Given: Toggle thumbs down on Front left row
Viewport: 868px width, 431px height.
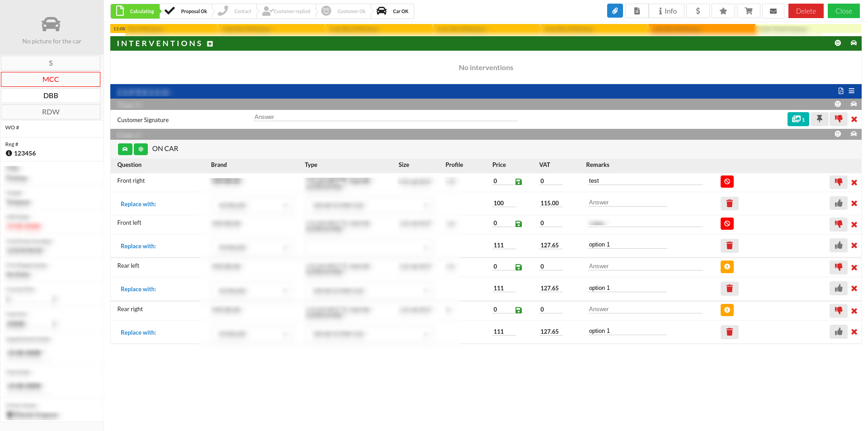Looking at the screenshot, I should (x=839, y=224).
